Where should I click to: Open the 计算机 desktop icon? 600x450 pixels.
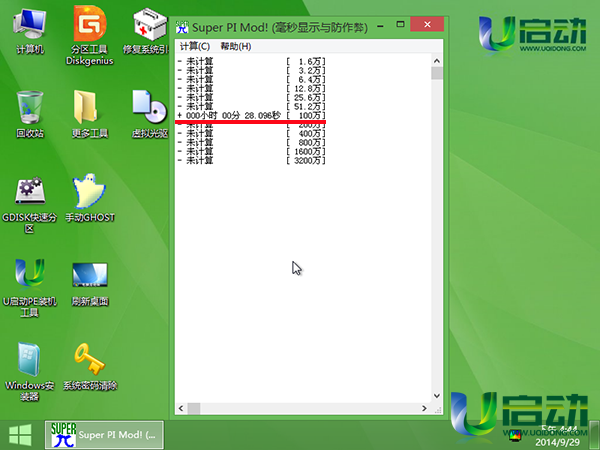click(29, 32)
